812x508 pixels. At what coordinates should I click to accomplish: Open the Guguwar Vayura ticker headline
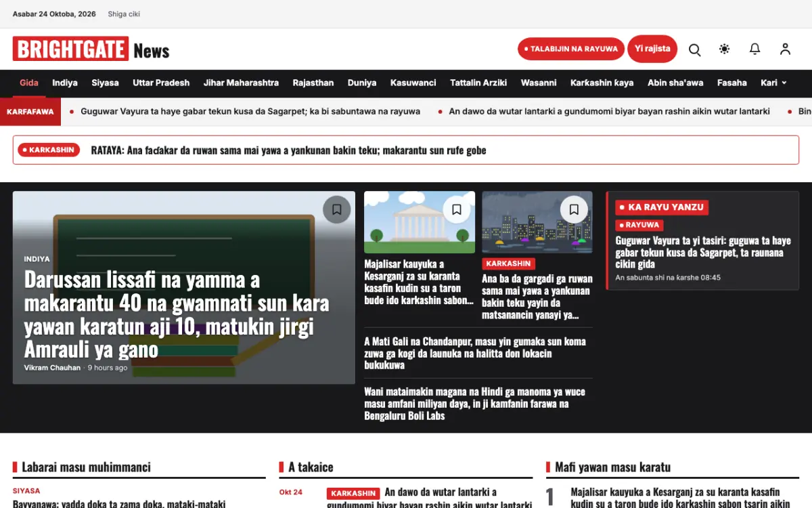250,111
